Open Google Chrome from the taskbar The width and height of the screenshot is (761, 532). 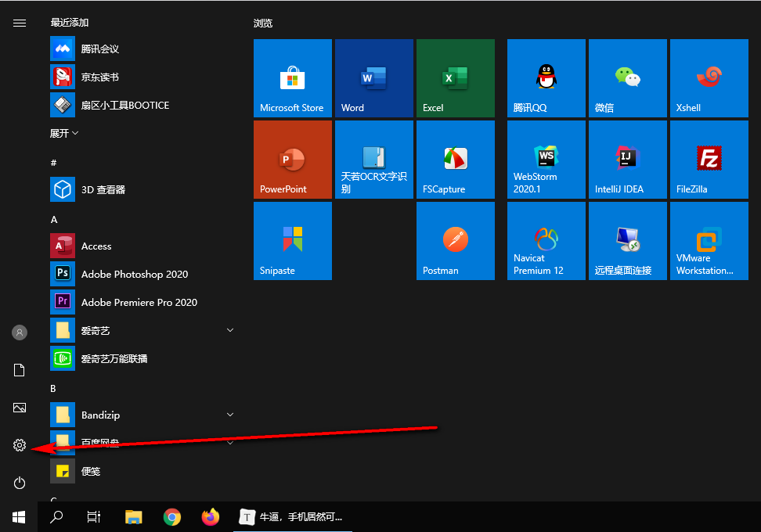172,516
